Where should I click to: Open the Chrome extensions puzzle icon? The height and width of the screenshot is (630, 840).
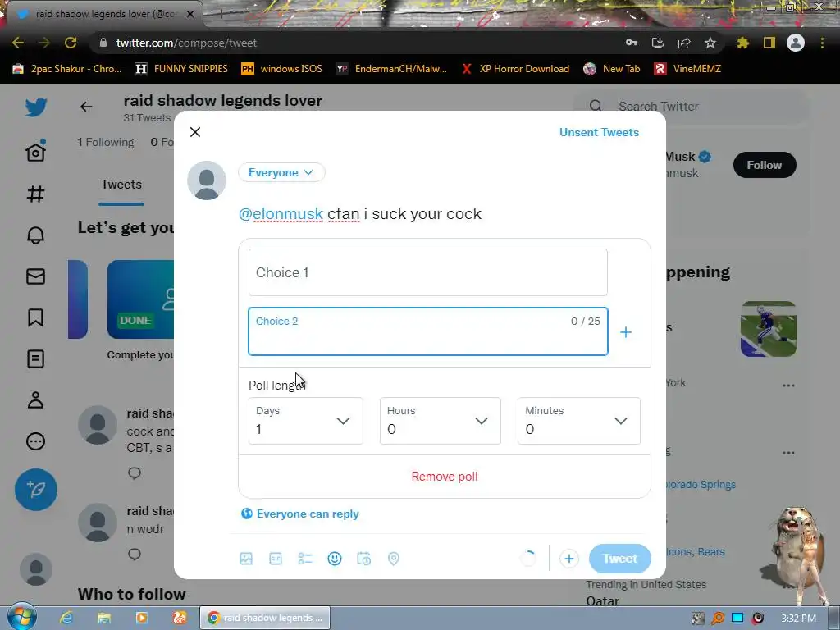pos(743,43)
